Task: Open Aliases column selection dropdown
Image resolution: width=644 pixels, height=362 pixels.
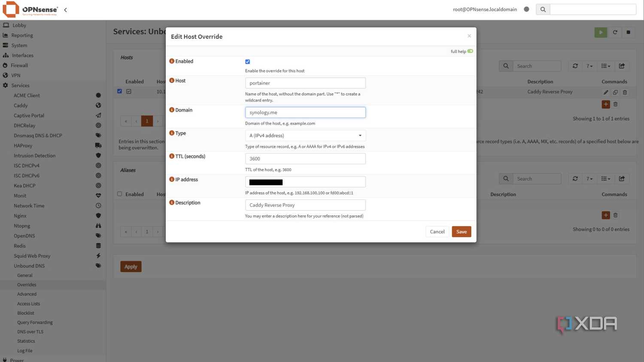Action: point(606,179)
